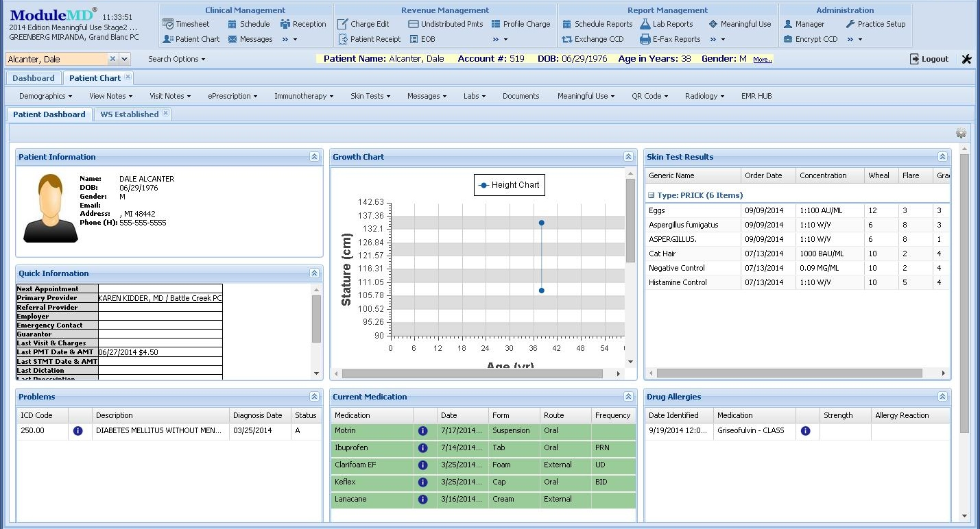The width and height of the screenshot is (980, 529).
Task: Collapse the Drug Allergies panel
Action: [942, 396]
